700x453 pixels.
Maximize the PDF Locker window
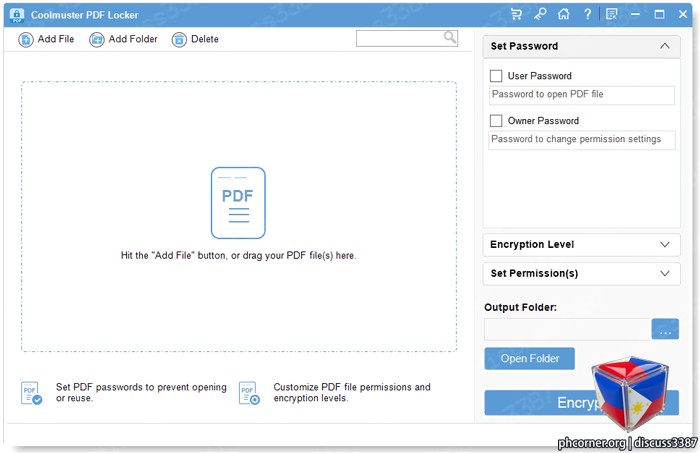click(x=659, y=14)
